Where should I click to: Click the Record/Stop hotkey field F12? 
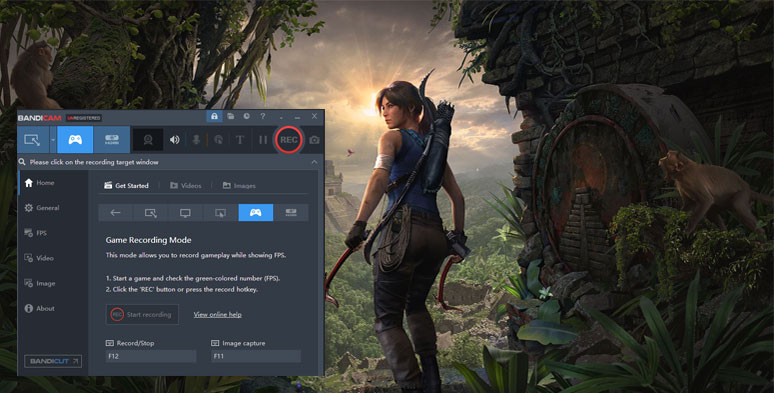coord(151,356)
